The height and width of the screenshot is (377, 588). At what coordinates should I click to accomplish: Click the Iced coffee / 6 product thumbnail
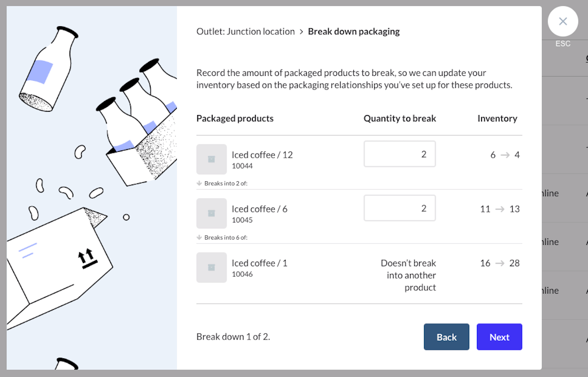coord(212,213)
